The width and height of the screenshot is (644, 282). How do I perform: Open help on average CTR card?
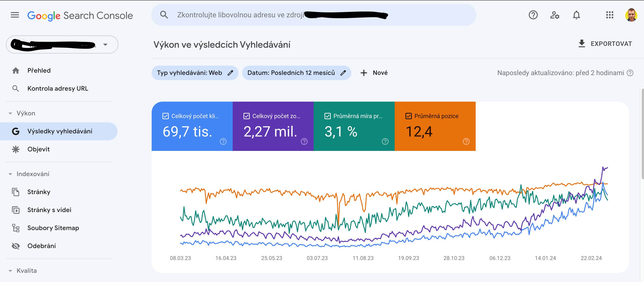[x=385, y=142]
